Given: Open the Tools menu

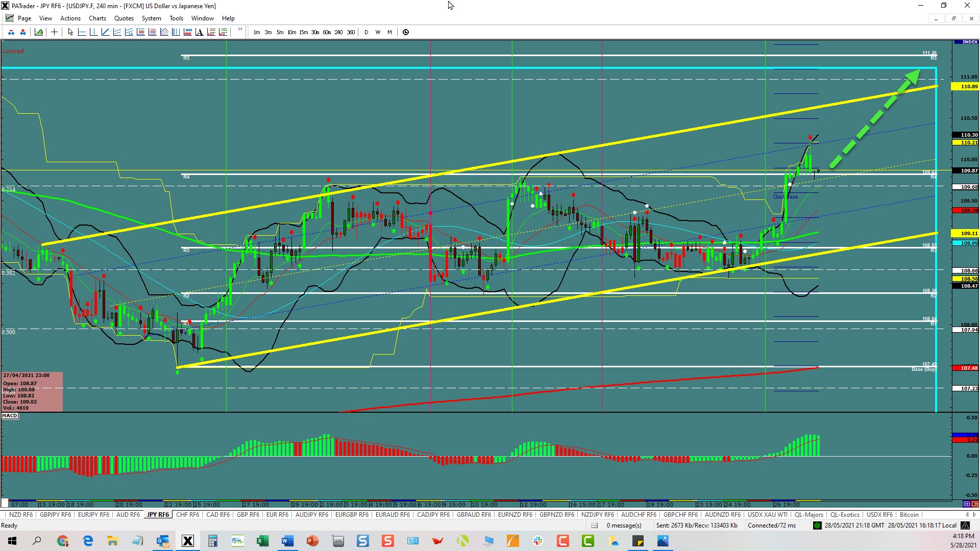Looking at the screenshot, I should [176, 18].
